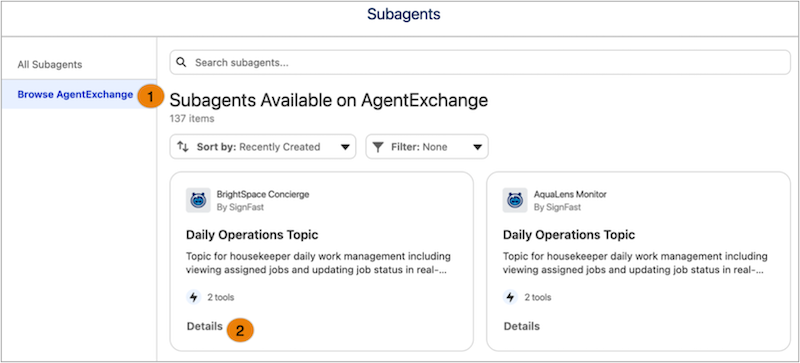Click the sort arrows icon
The image size is (800, 363).
pyautogui.click(x=183, y=147)
